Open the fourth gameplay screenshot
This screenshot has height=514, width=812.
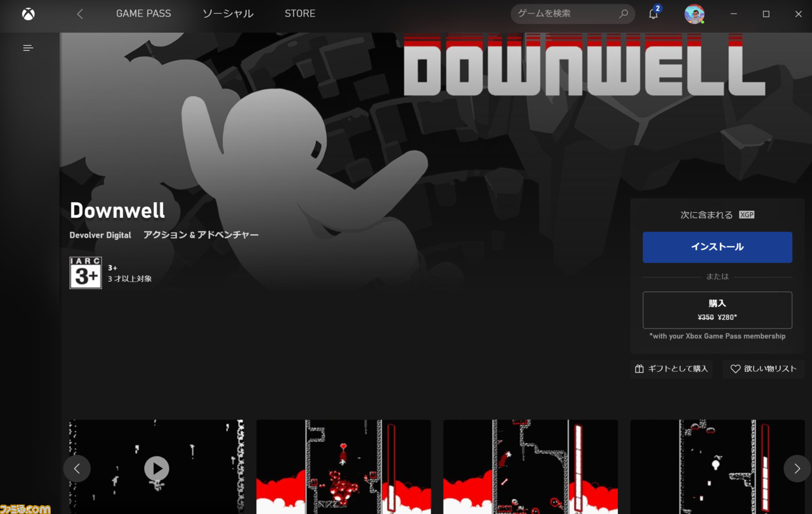click(717, 467)
